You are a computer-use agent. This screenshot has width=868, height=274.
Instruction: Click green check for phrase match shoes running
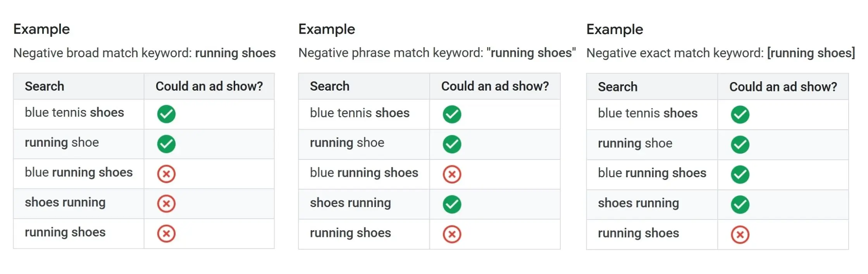tap(452, 204)
